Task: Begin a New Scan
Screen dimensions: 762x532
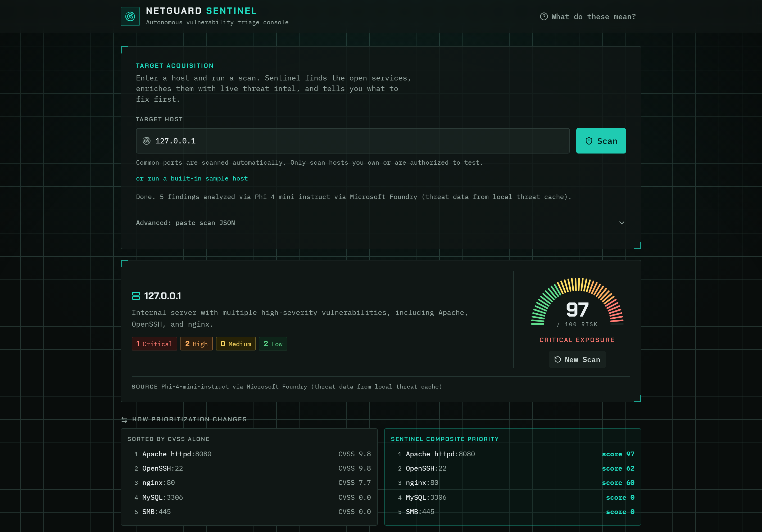Action: (x=577, y=360)
